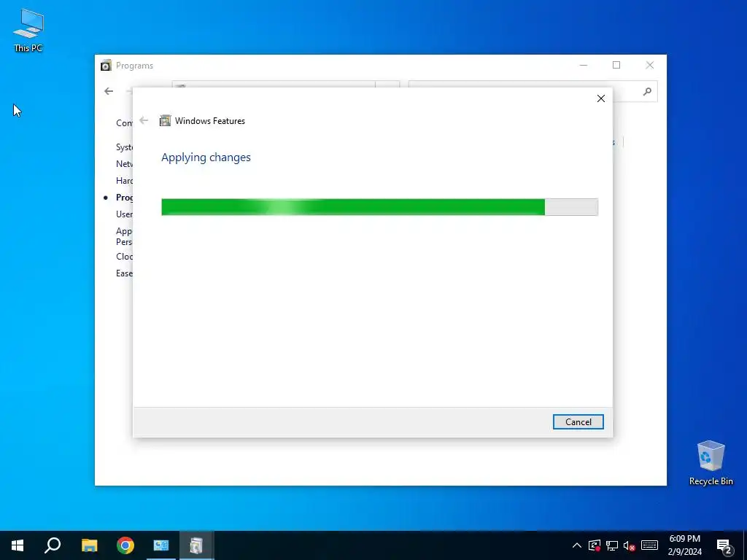Switch to Windows Features taskbar item

point(196,545)
